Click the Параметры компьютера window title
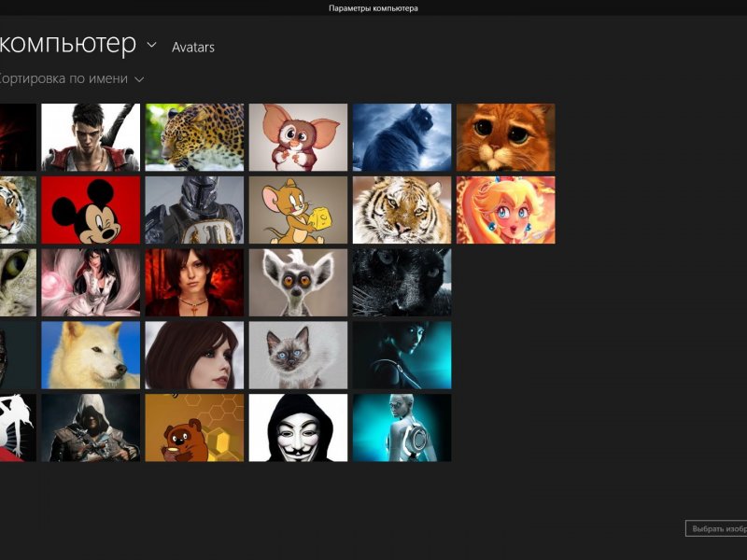 pos(373,8)
